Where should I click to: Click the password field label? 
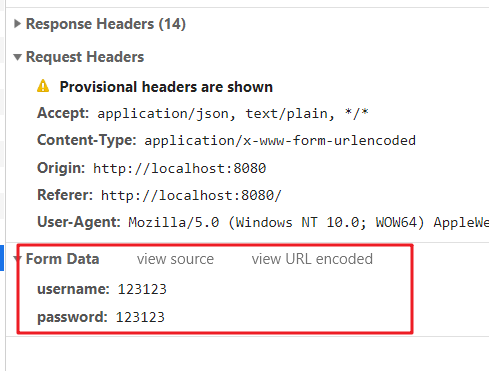pos(72,317)
